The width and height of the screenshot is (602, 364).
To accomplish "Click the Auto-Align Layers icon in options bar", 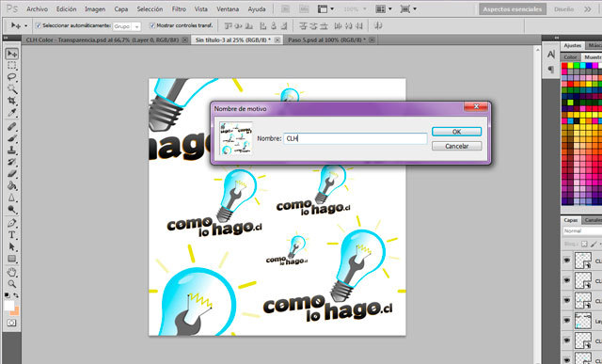I will click(378, 25).
